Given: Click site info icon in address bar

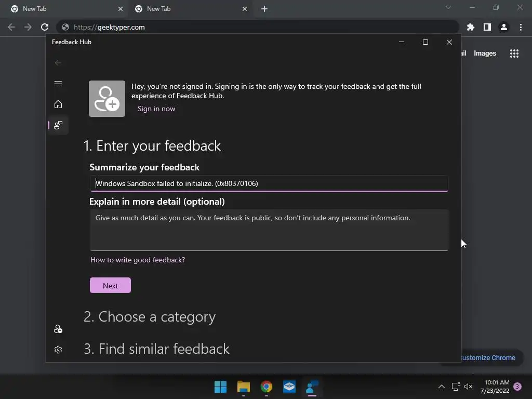Looking at the screenshot, I should [65, 27].
